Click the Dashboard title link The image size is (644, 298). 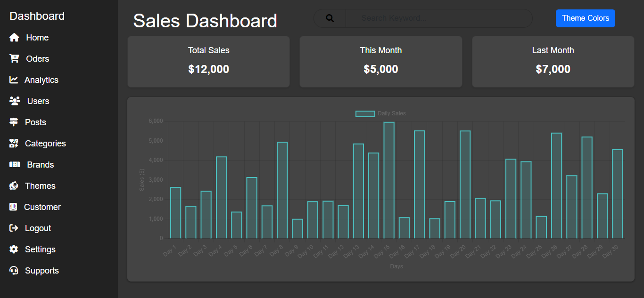(x=37, y=16)
